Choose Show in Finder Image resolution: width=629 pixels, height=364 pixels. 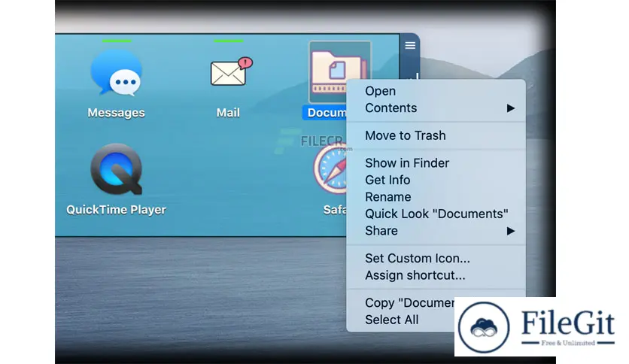tap(436, 163)
